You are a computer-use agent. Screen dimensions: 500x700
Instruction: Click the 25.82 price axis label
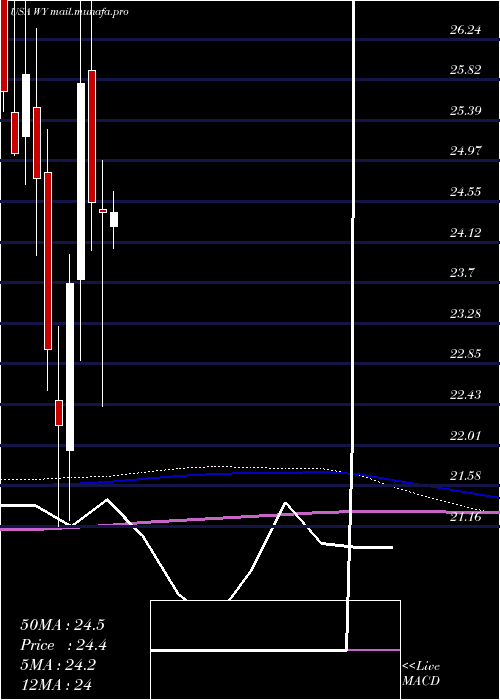465,70
